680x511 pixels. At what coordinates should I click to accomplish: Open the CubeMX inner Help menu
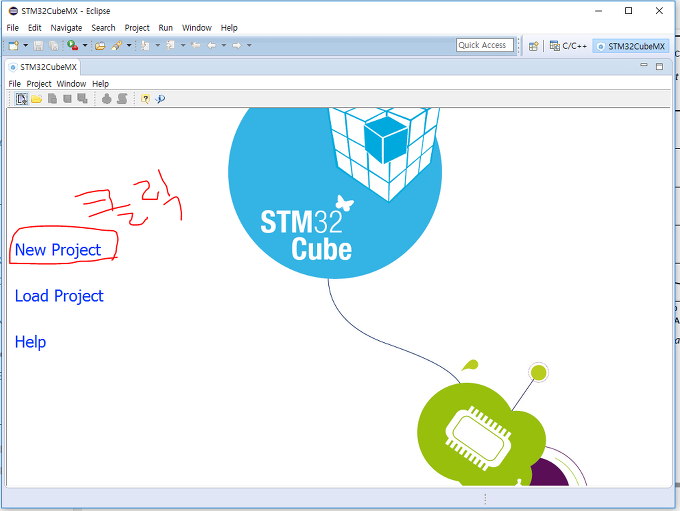pos(101,84)
